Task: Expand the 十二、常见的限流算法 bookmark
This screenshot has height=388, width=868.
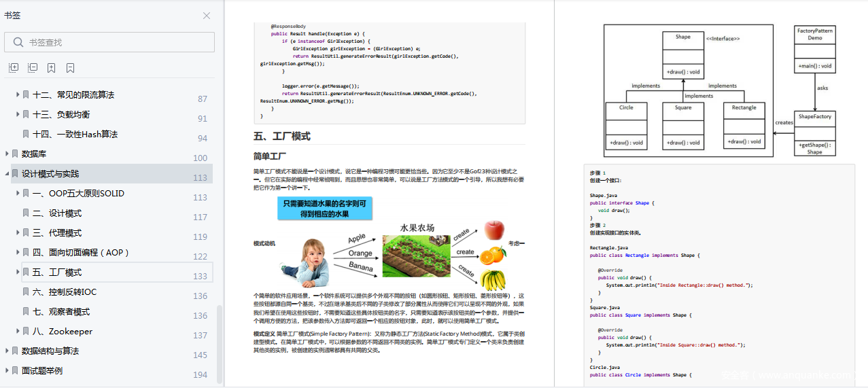Action: coord(18,94)
